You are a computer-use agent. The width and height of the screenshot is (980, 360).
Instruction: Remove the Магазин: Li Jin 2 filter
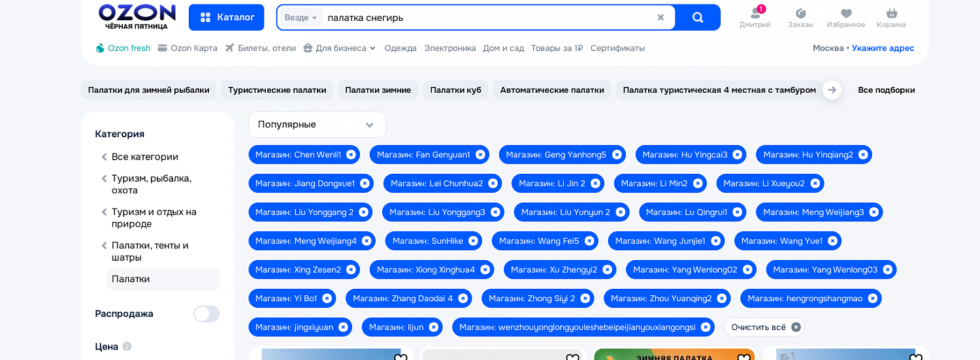(x=595, y=184)
